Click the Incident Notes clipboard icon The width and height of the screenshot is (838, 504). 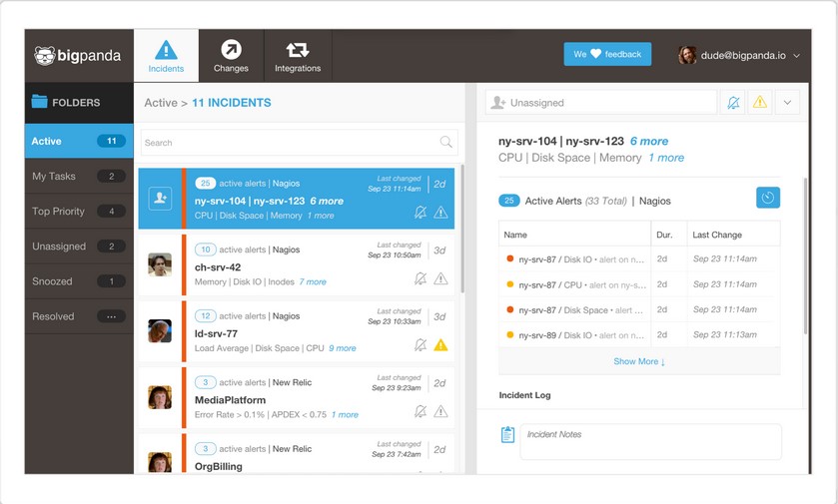coord(507,434)
